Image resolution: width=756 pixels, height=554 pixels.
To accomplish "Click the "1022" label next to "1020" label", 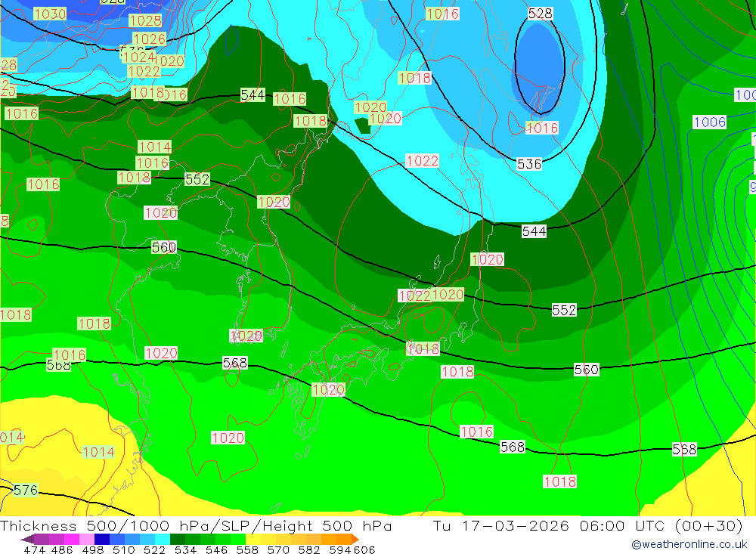I will 414,296.
